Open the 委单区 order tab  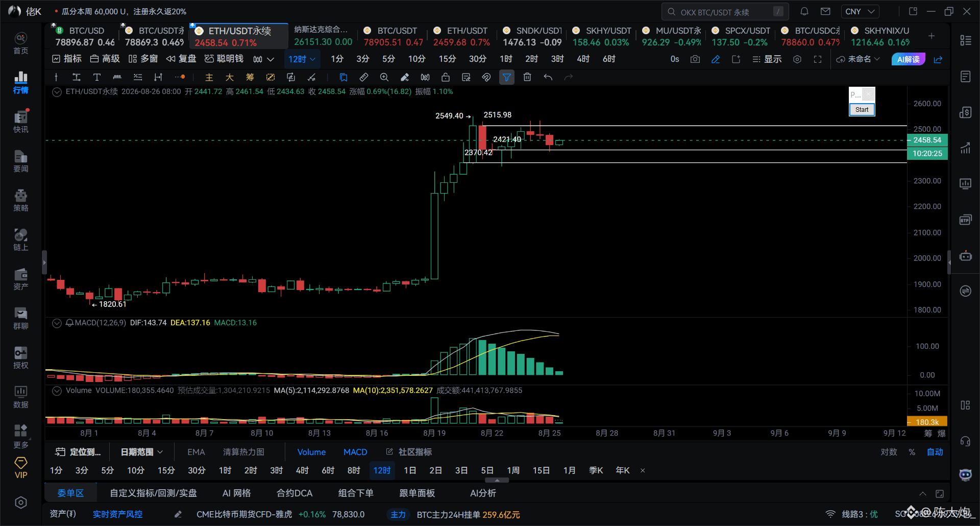click(x=70, y=493)
